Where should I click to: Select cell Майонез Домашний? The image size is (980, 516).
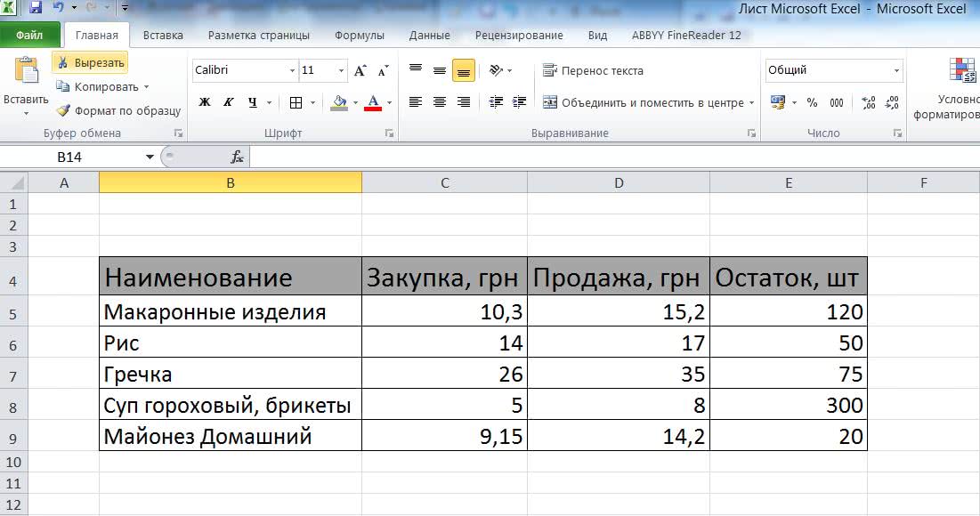(x=231, y=435)
